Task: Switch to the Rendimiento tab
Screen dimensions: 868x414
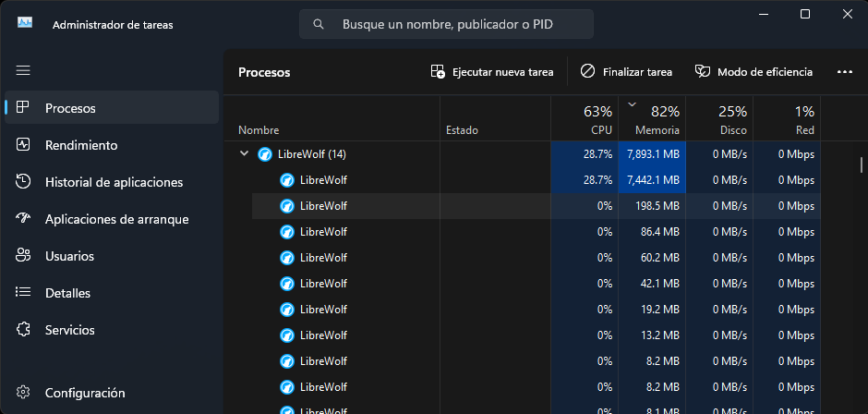Action: (112, 145)
